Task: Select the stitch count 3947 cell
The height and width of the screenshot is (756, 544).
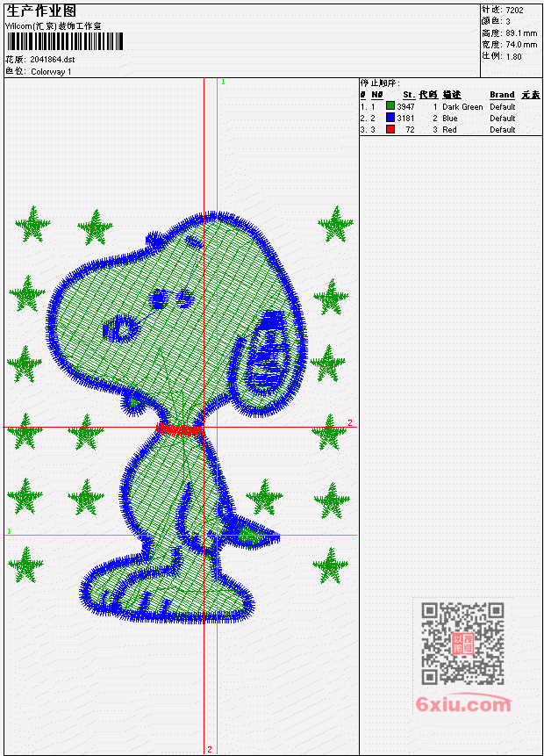Action: 405,106
